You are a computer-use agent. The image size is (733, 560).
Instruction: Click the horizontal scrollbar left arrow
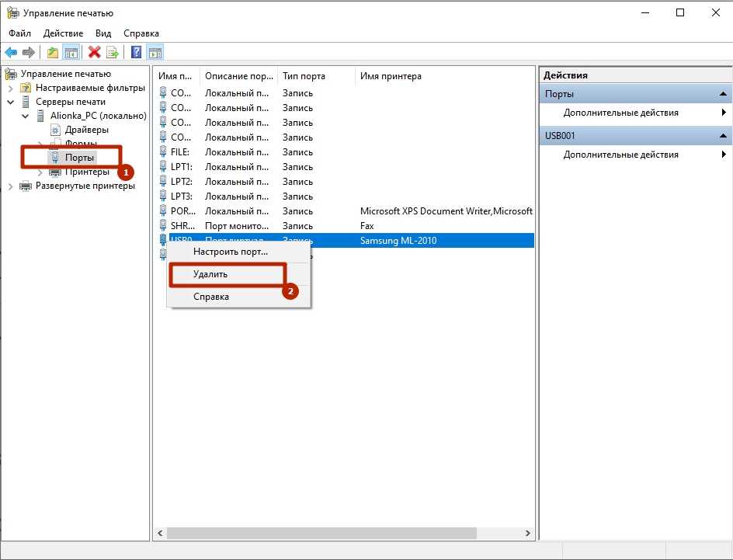tap(160, 533)
